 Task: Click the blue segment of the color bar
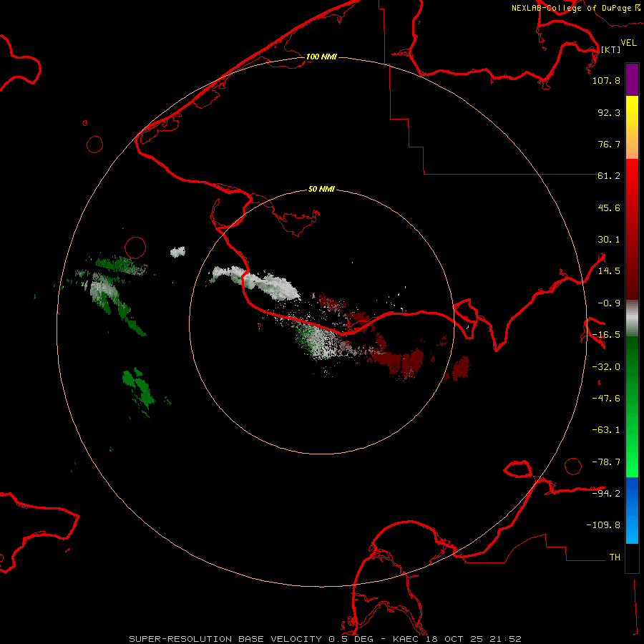point(632,510)
